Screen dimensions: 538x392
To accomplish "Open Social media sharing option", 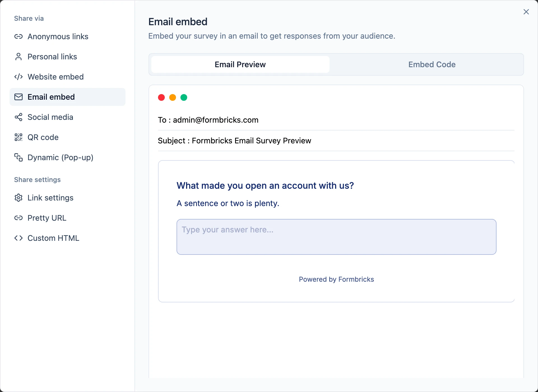I will [68, 117].
